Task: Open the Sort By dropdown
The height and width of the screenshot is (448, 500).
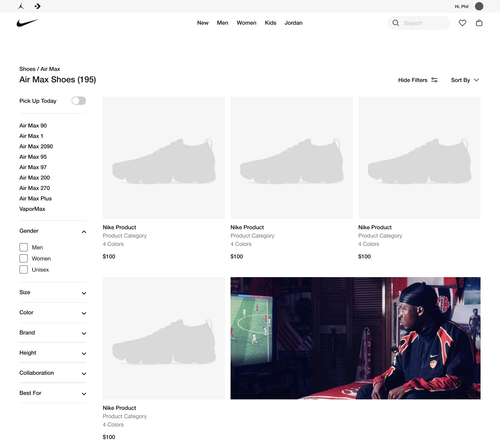Action: coord(465,80)
